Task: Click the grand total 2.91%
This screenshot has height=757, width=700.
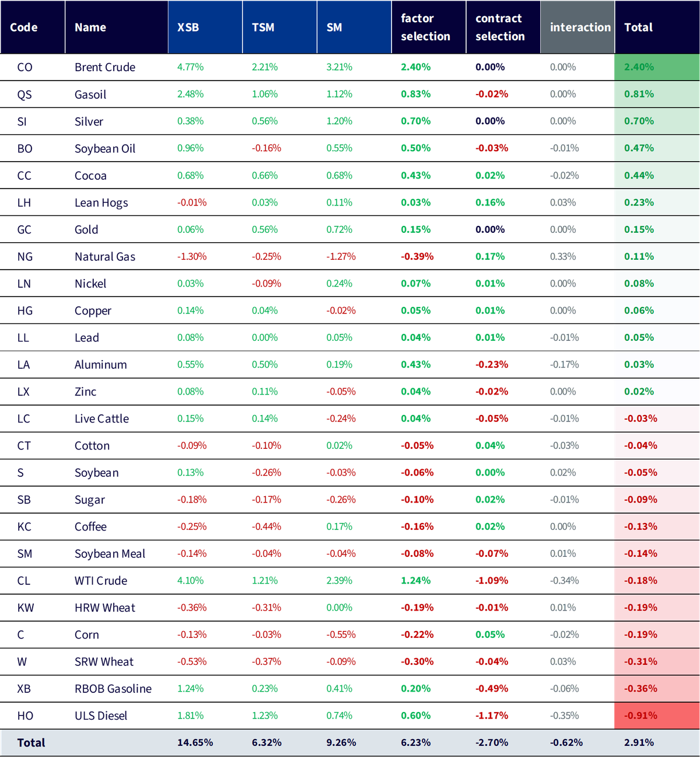Action: [x=639, y=743]
